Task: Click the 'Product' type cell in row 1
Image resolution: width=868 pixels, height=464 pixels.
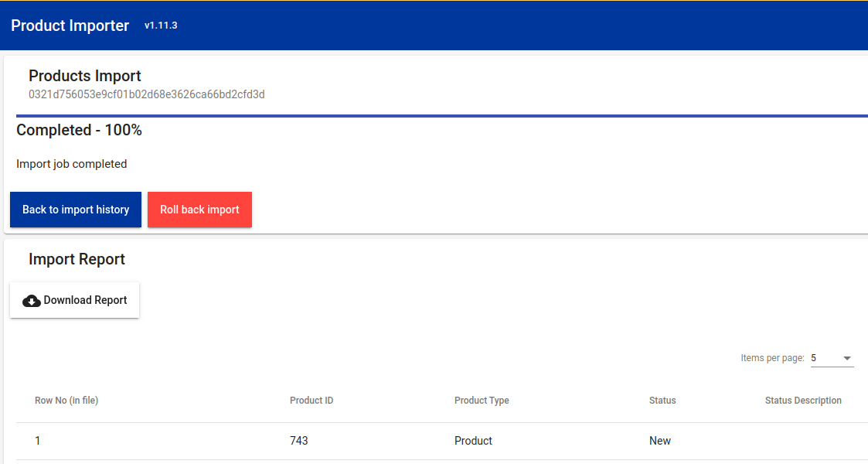Action: 473,441
